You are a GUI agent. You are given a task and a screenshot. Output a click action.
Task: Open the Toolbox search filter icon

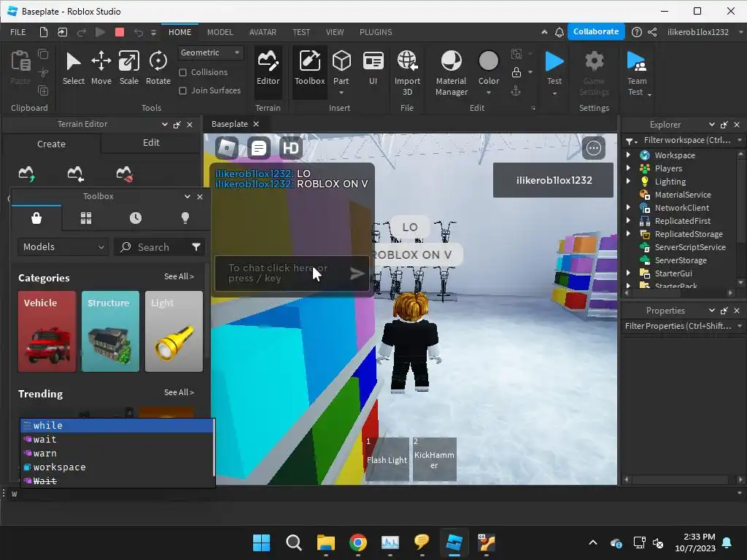coord(196,246)
